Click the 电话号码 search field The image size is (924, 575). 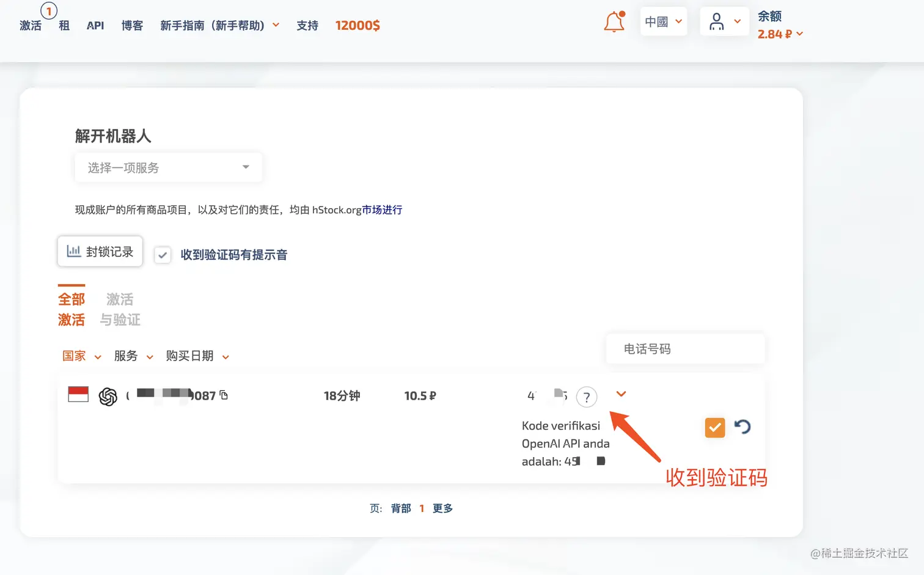pos(686,349)
